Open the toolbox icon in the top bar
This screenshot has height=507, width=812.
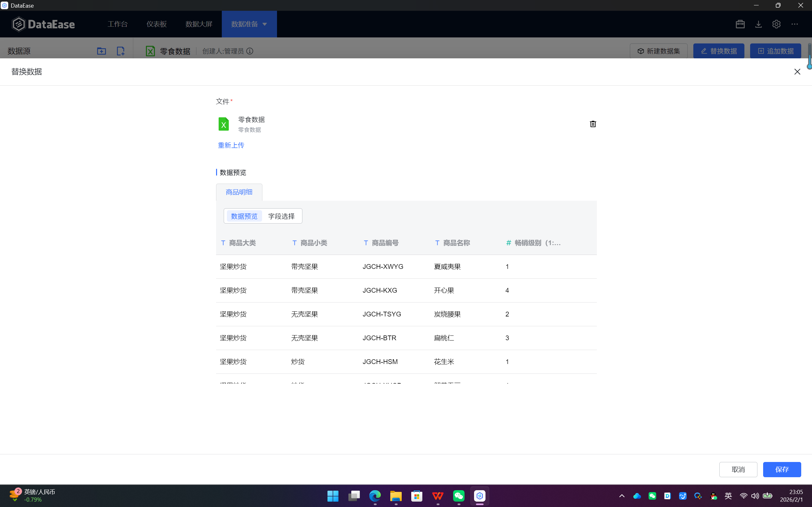click(740, 24)
